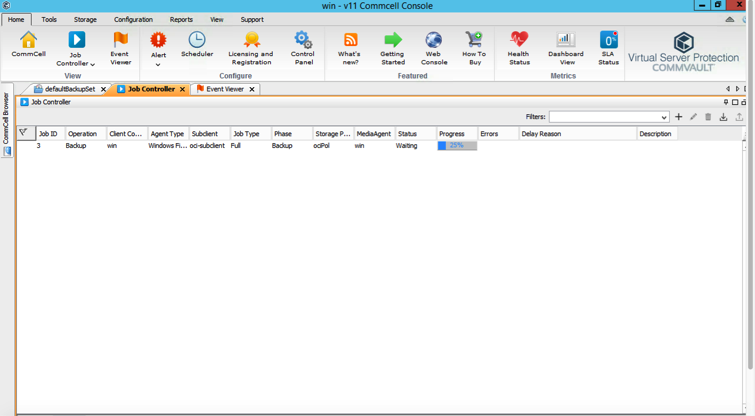
Task: Add a new filter with plus icon
Action: tap(678, 117)
